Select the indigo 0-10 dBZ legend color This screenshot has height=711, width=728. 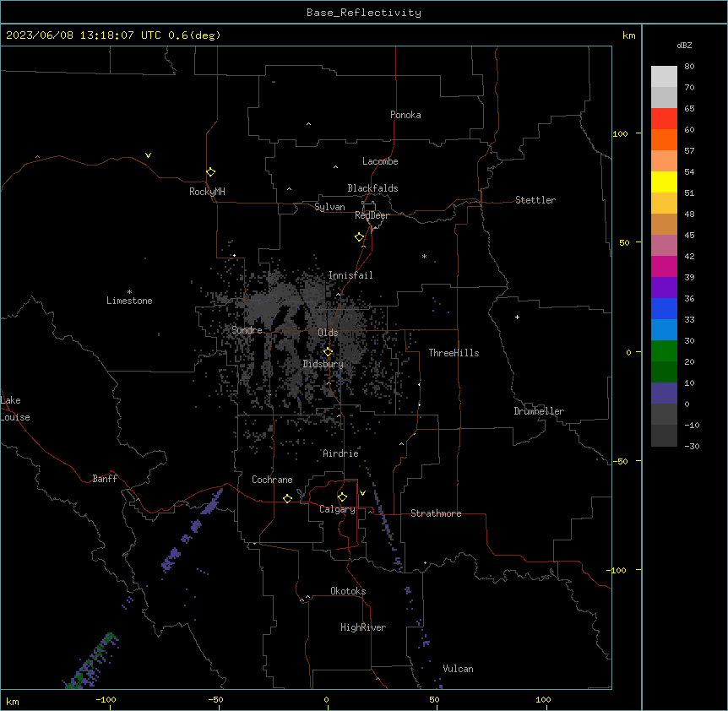coord(664,393)
